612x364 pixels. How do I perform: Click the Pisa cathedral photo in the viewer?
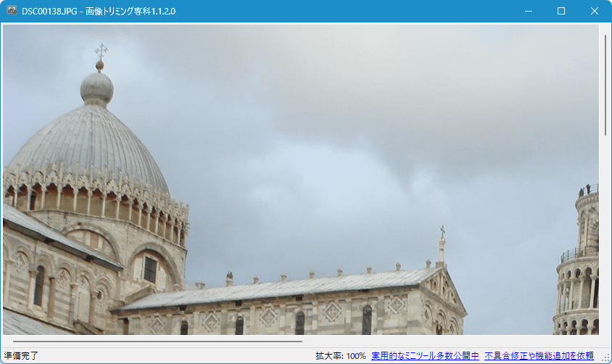click(300, 180)
